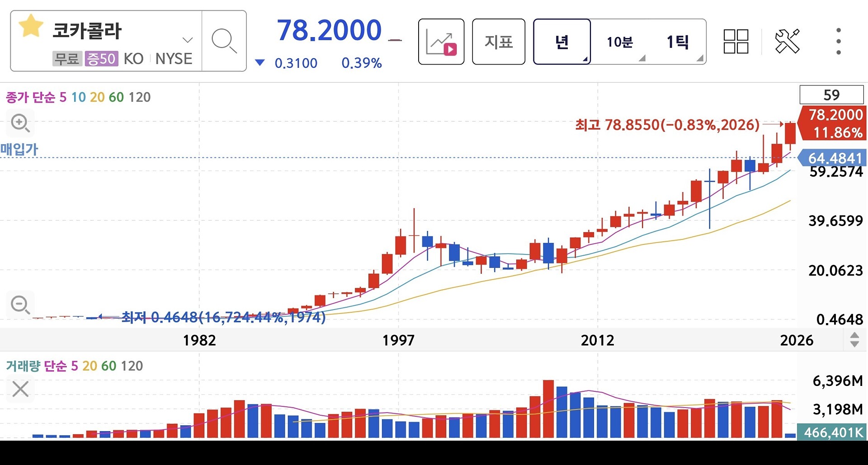This screenshot has width=868, height=465.
Task: Select the 10분 minute period tab
Action: click(x=620, y=42)
